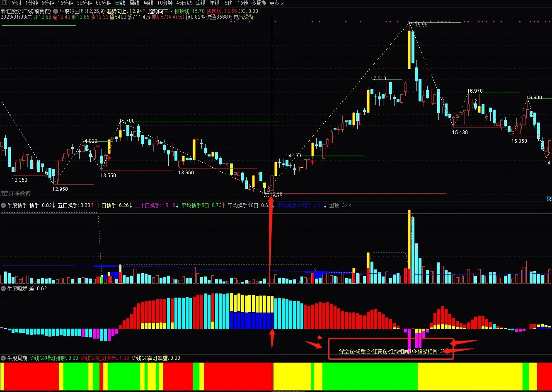Image resolution: width=552 pixels, height=392 pixels.
Task: Click the 找顶线: 15.70 label
Action: pyautogui.click(x=189, y=11)
